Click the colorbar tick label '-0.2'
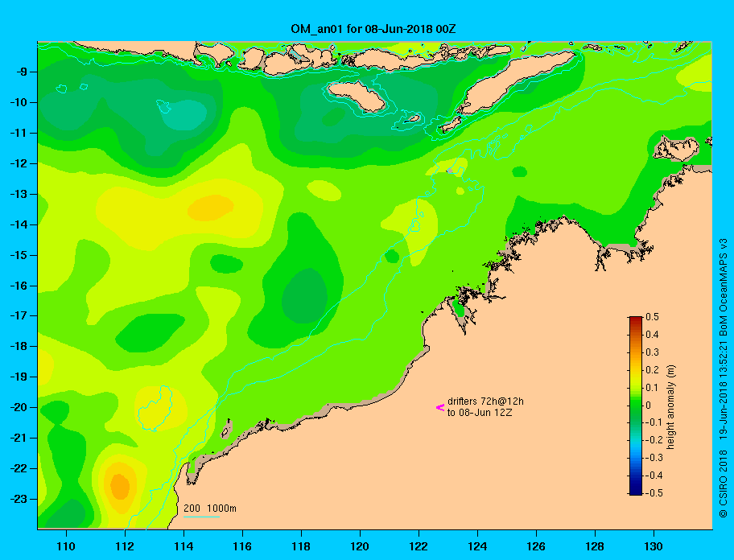 tap(654, 440)
